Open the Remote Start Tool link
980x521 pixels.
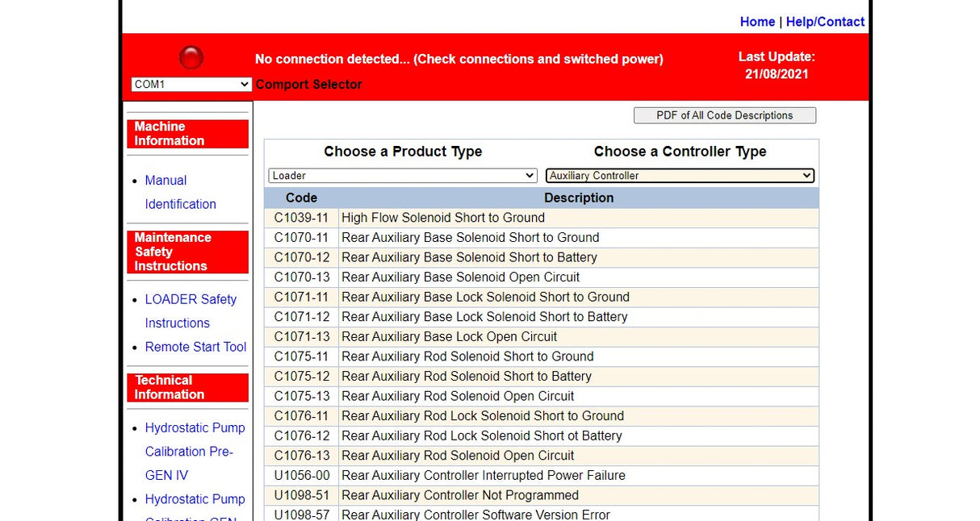pyautogui.click(x=195, y=347)
